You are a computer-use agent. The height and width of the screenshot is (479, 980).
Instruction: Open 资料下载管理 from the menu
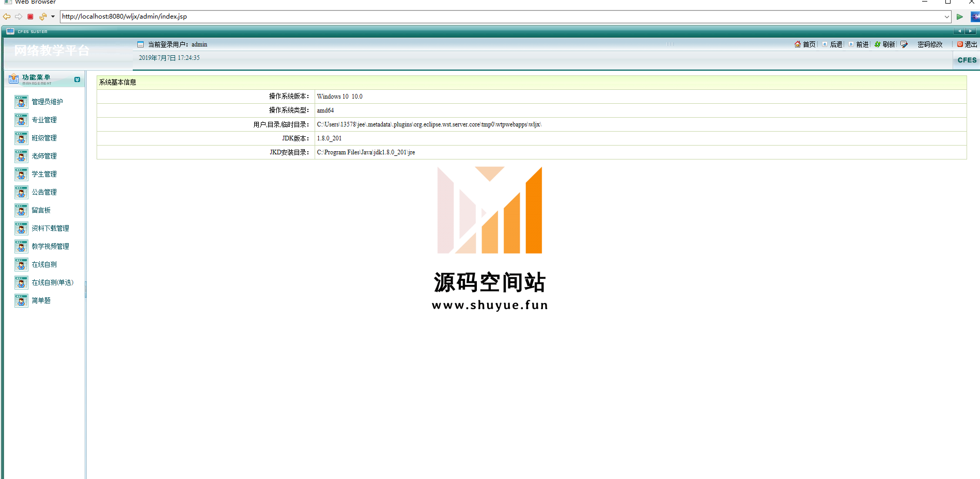[51, 229]
